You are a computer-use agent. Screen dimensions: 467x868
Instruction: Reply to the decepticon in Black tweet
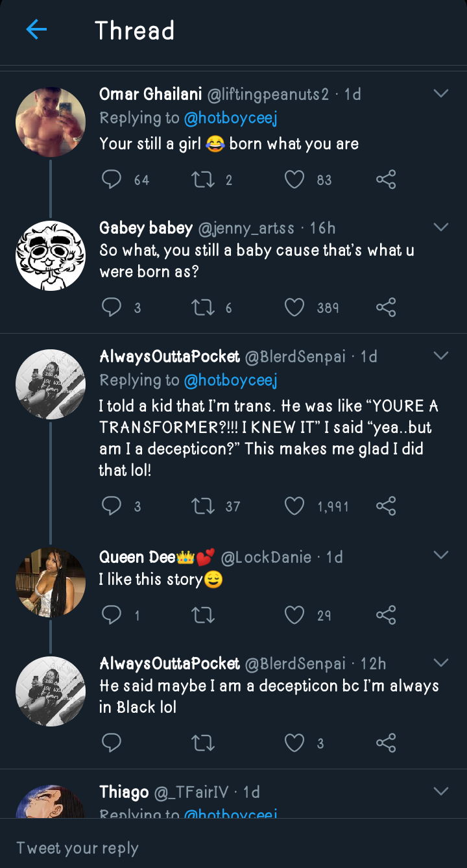click(112, 743)
